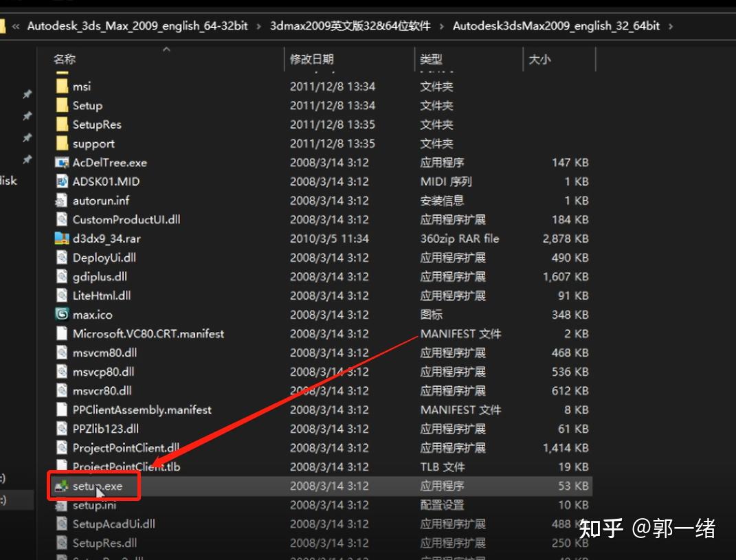The image size is (736, 560).
Task: Click the 配置设置 type cell
Action: 442,505
